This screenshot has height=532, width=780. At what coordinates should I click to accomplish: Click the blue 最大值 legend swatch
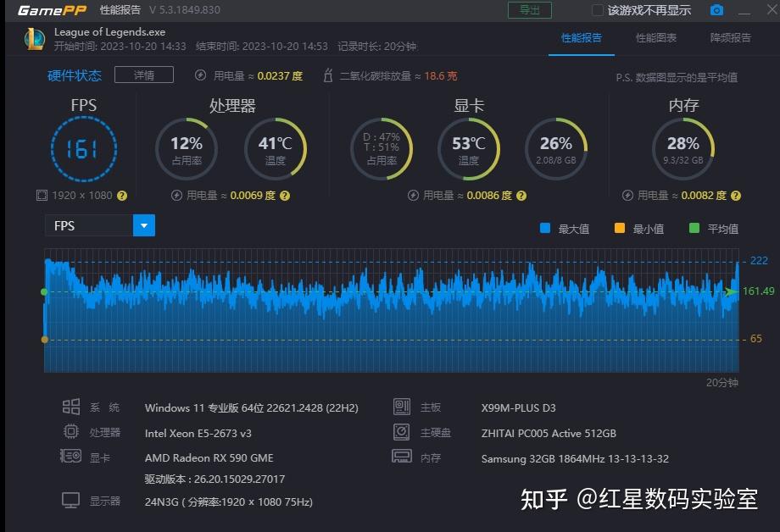pyautogui.click(x=544, y=228)
